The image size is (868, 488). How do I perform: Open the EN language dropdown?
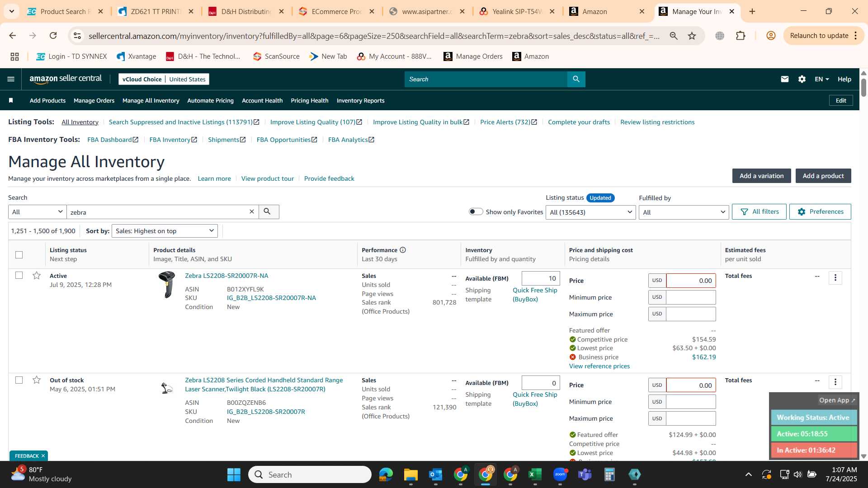[x=821, y=79]
